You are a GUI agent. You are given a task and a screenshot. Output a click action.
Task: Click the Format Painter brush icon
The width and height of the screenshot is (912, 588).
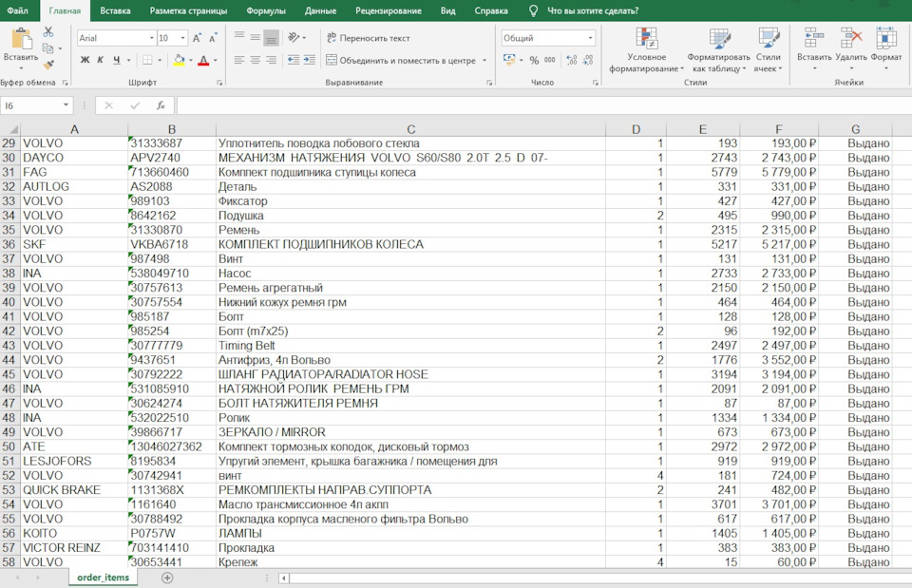tap(48, 64)
